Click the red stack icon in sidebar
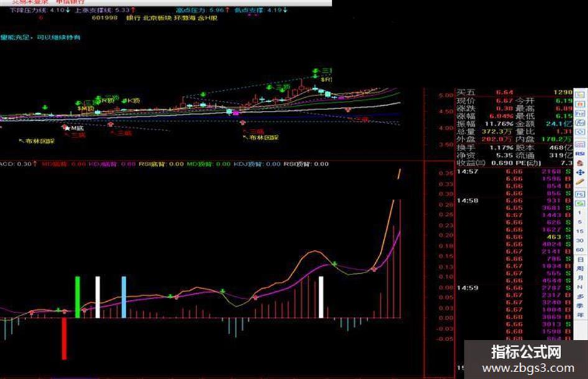This screenshot has height=379, width=588. click(x=580, y=163)
